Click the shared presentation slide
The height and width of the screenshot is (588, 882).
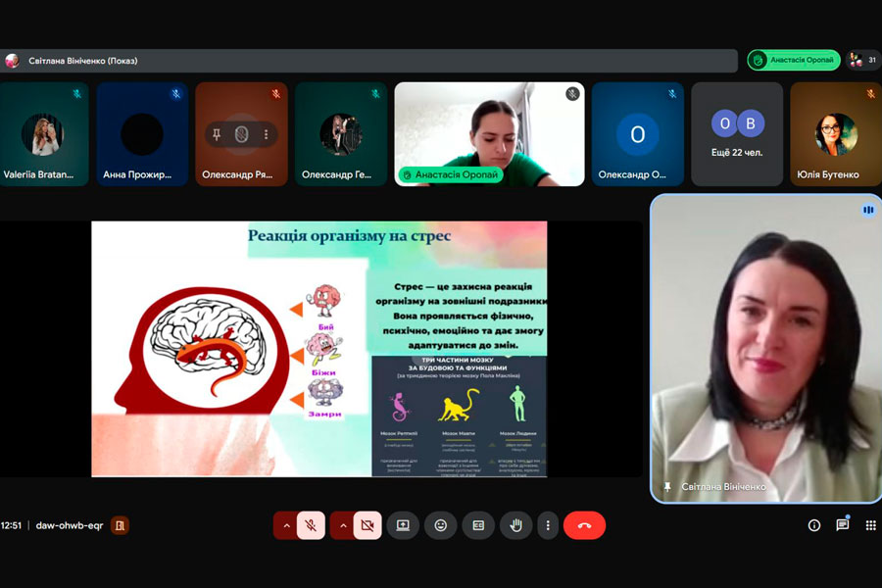click(x=318, y=349)
